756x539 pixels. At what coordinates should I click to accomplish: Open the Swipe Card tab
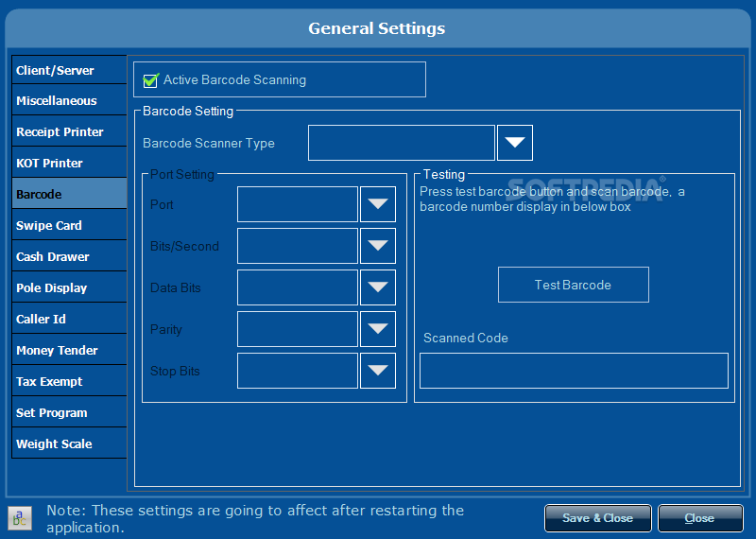pos(69,225)
